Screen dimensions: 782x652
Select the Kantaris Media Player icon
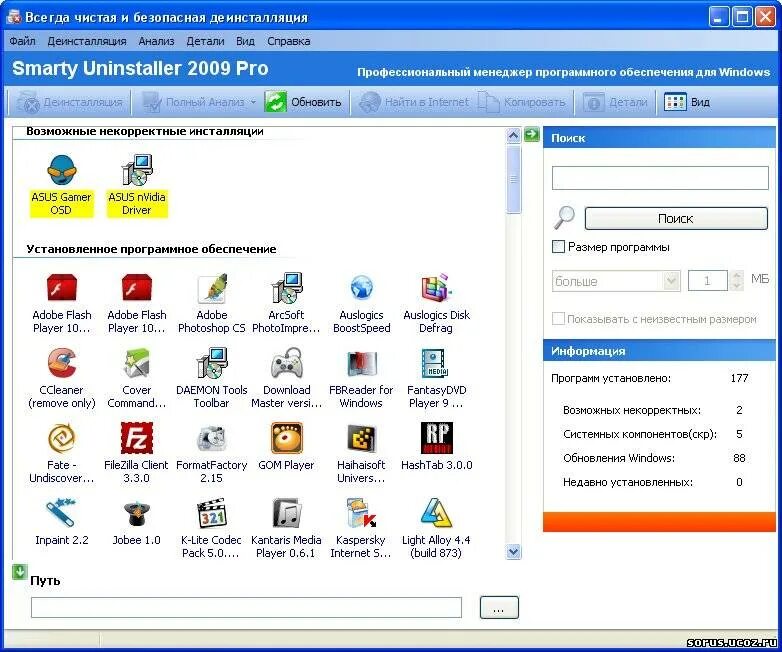(x=286, y=513)
